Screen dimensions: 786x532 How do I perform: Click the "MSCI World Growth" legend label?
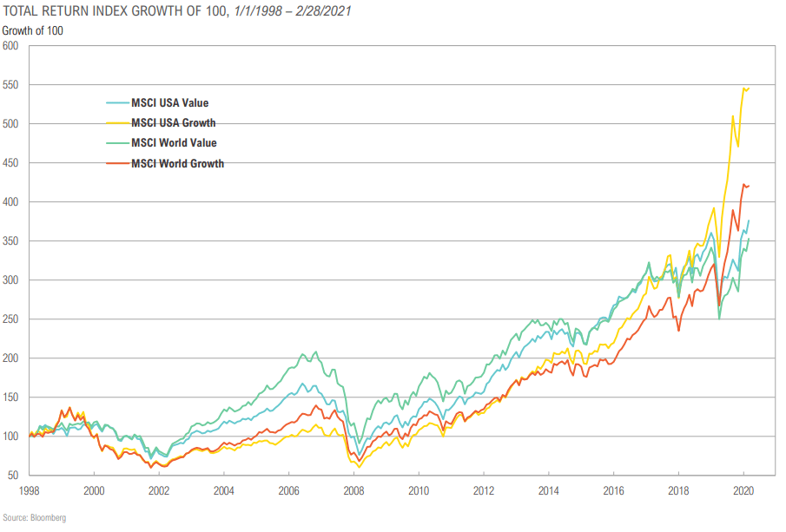pos(177,163)
